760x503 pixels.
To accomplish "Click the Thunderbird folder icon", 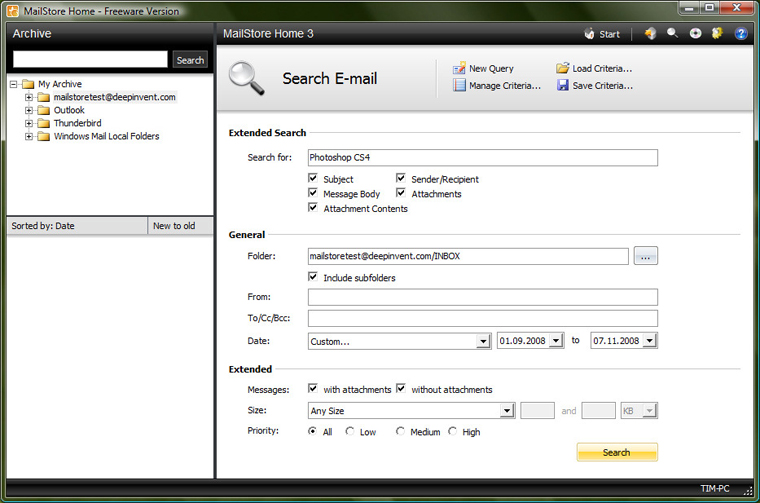I will click(44, 123).
